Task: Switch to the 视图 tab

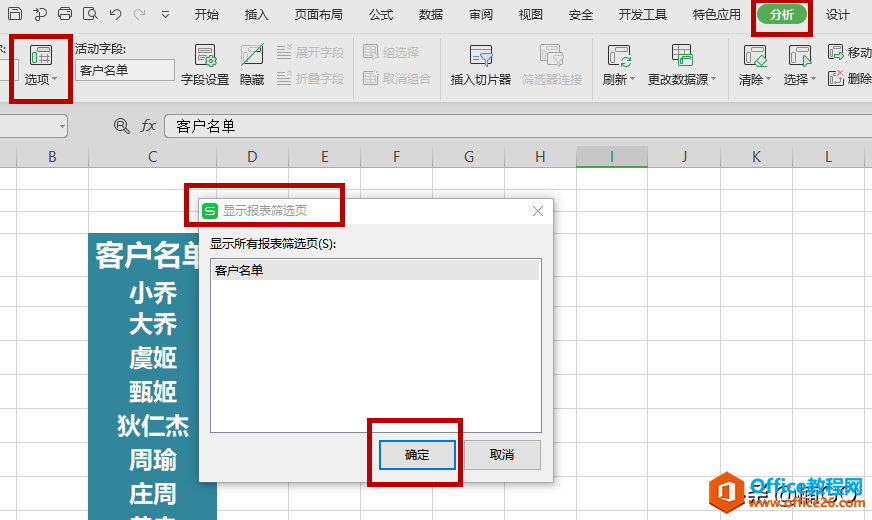Action: coord(531,14)
